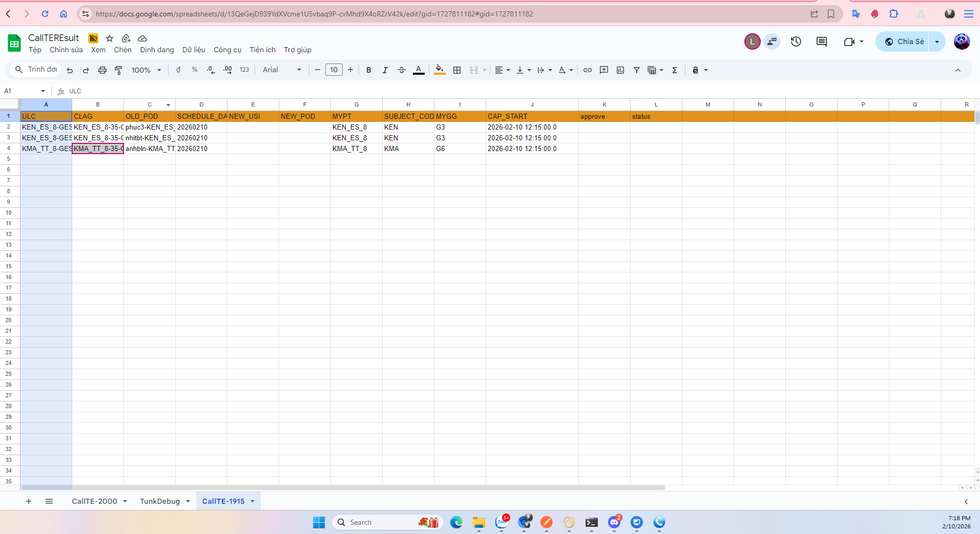This screenshot has height=534, width=980.
Task: Insert a chart
Action: pos(620,70)
